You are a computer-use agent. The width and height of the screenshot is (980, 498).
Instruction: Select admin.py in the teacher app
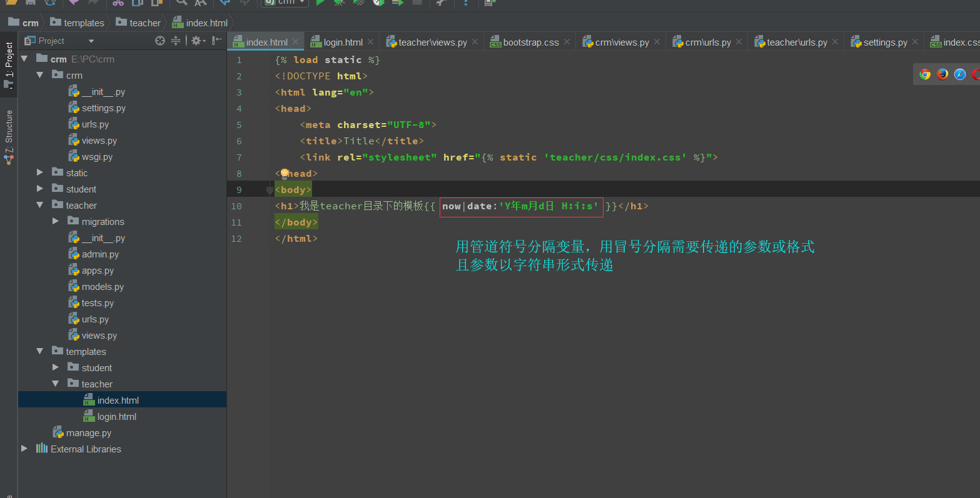pyautogui.click(x=100, y=254)
